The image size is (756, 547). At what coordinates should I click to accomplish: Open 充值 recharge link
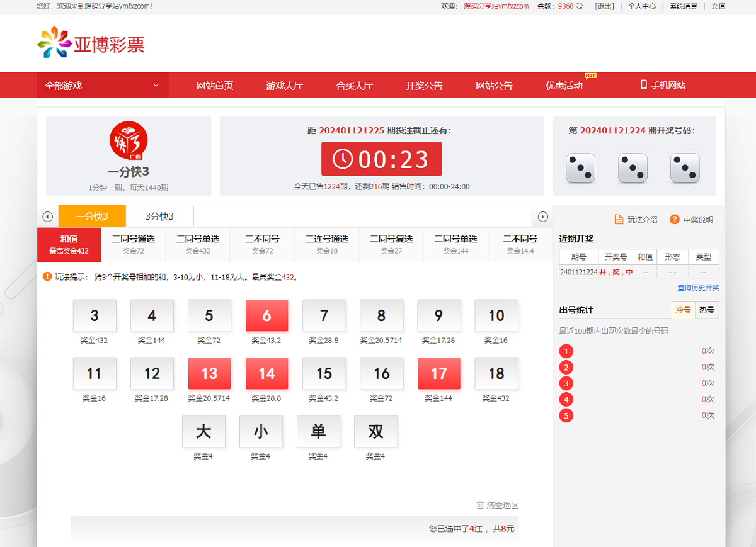(718, 6)
